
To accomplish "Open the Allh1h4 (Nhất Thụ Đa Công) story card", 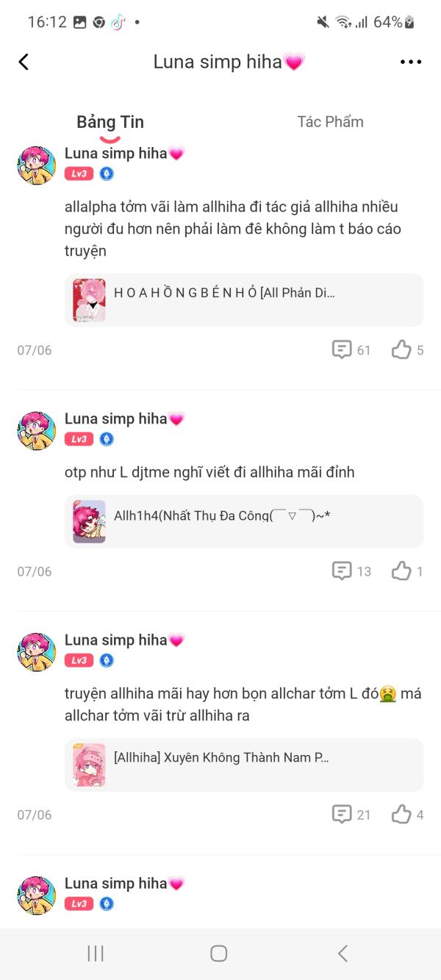I will point(244,521).
